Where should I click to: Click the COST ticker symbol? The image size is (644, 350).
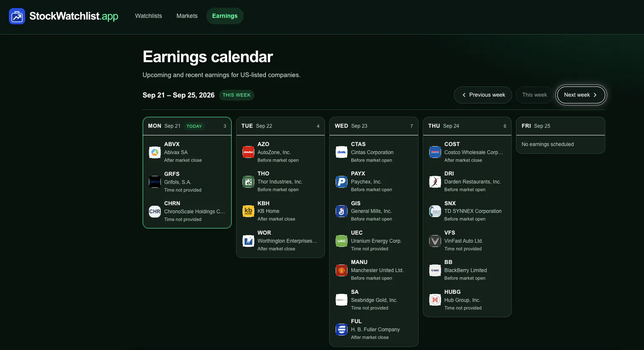click(452, 144)
